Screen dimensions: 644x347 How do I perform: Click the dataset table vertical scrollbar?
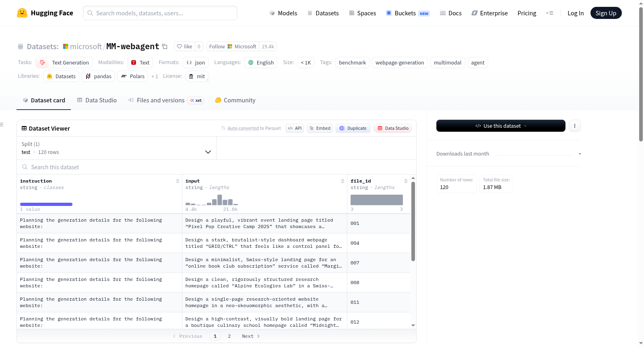(413, 222)
